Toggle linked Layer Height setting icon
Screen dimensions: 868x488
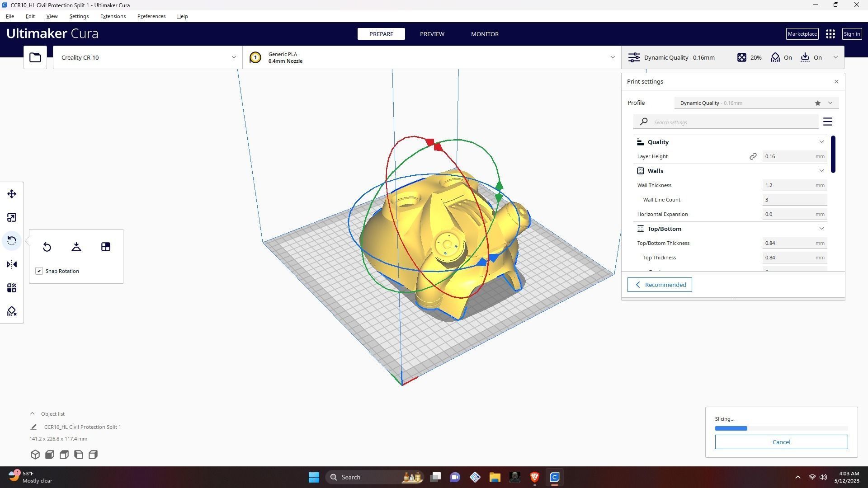pos(753,156)
